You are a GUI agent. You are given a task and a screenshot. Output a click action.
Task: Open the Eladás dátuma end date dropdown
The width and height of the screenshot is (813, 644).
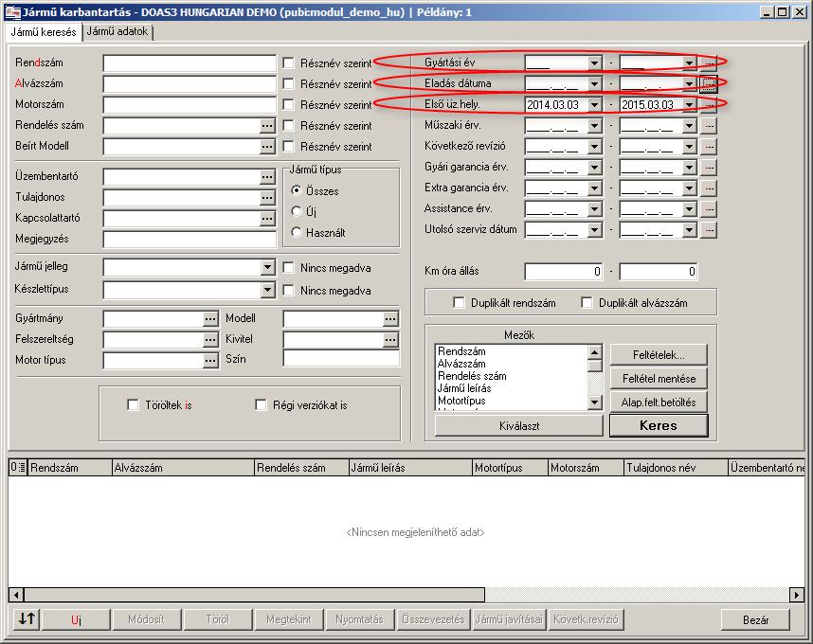pos(689,84)
